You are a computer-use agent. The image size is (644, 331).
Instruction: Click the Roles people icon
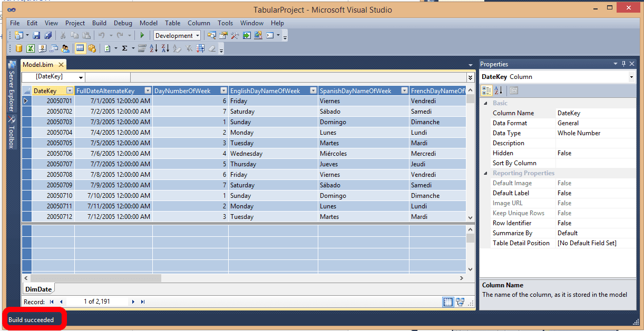tap(65, 48)
